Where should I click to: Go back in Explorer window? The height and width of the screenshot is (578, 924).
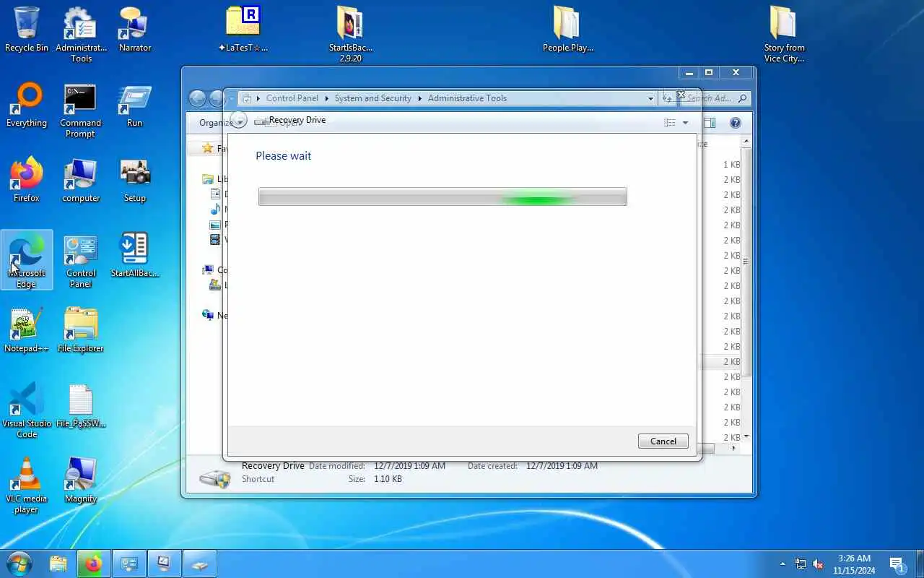point(197,98)
